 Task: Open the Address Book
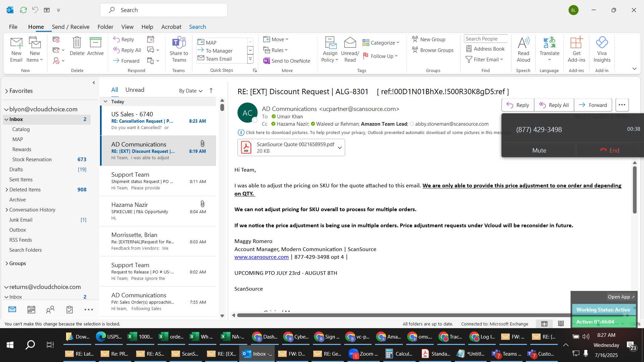pyautogui.click(x=485, y=49)
